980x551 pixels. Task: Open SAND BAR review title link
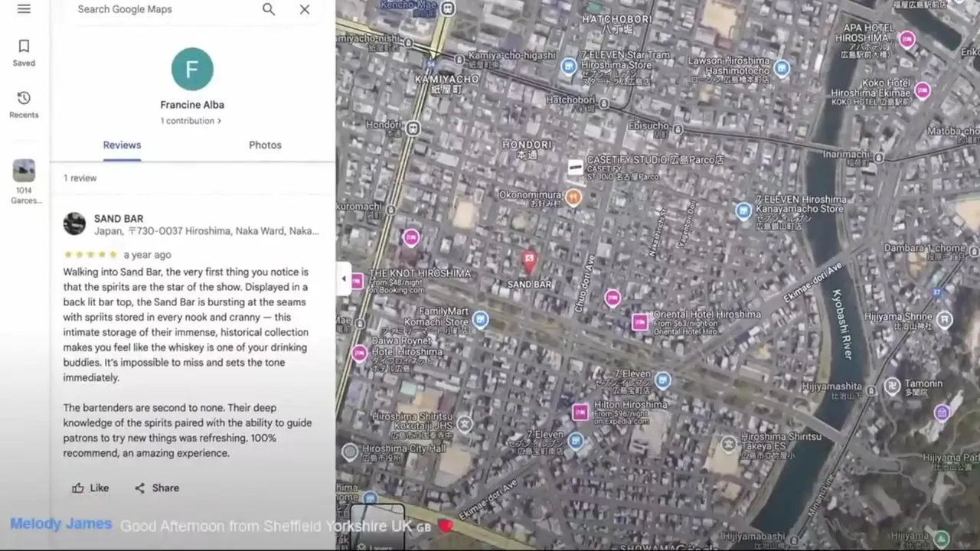119,219
